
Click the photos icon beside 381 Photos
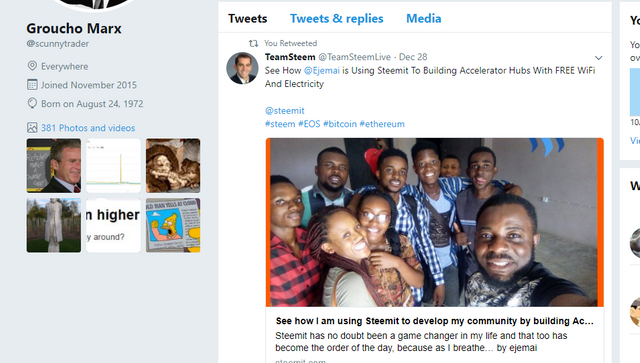coord(32,127)
